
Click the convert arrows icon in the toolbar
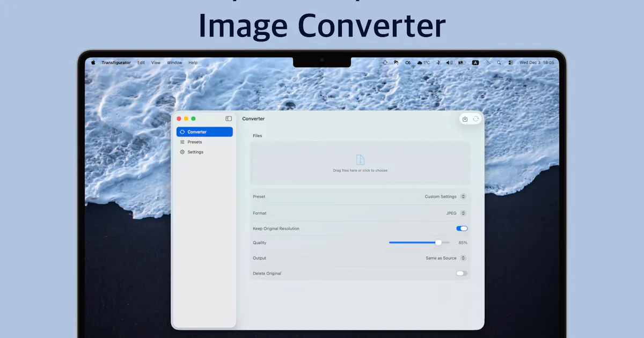tap(476, 119)
